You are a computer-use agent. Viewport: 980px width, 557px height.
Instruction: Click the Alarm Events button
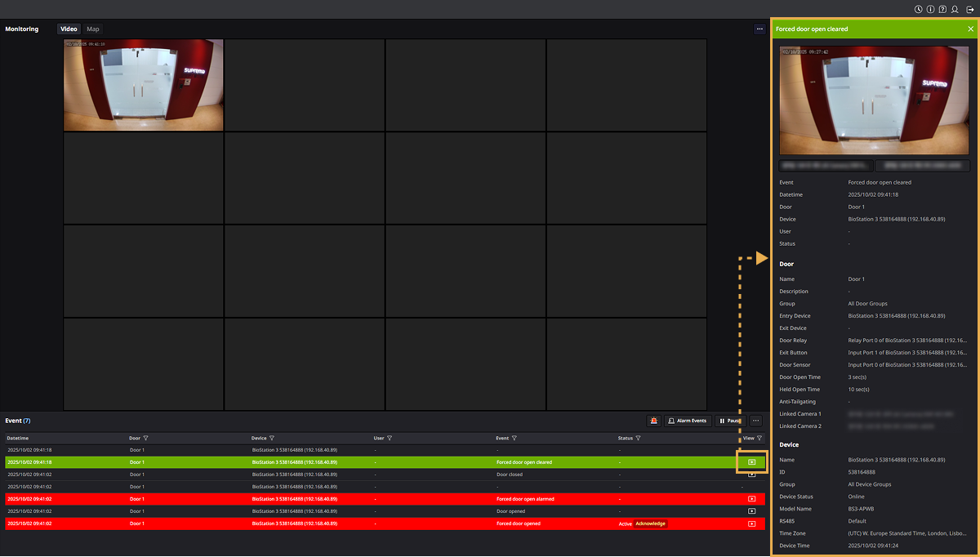pyautogui.click(x=686, y=421)
